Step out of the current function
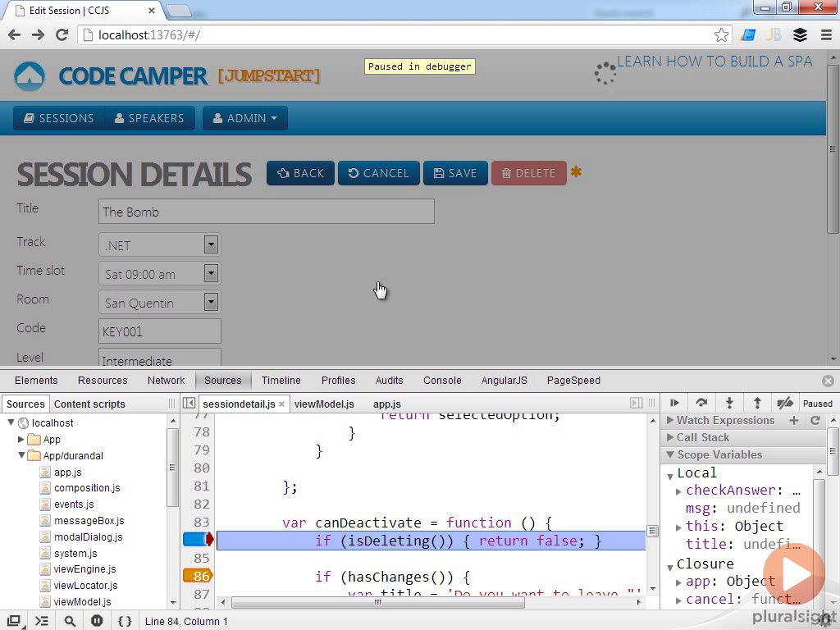 tap(757, 403)
